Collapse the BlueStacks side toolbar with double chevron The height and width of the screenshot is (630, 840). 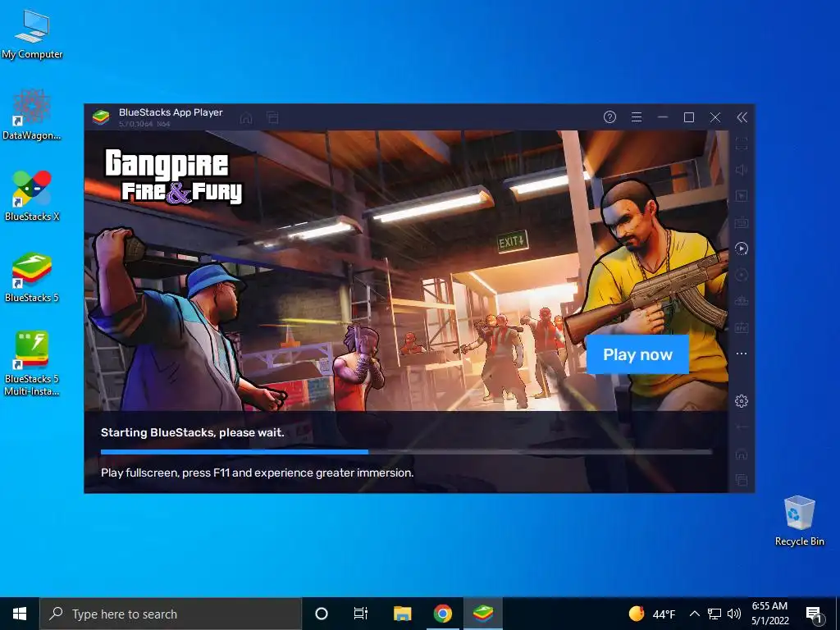pyautogui.click(x=742, y=117)
